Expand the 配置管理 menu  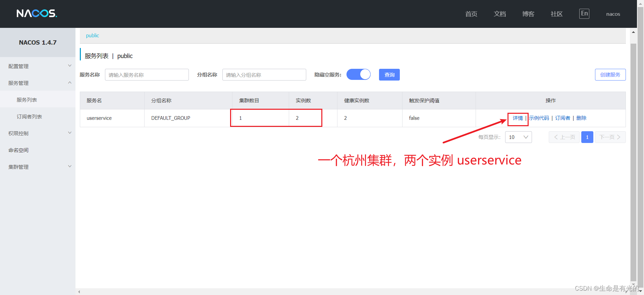[x=38, y=66]
